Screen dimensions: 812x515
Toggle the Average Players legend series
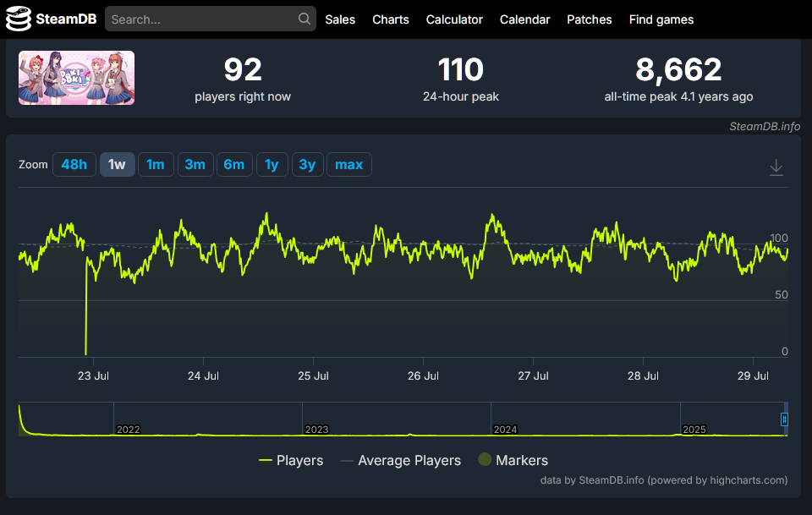tap(400, 460)
